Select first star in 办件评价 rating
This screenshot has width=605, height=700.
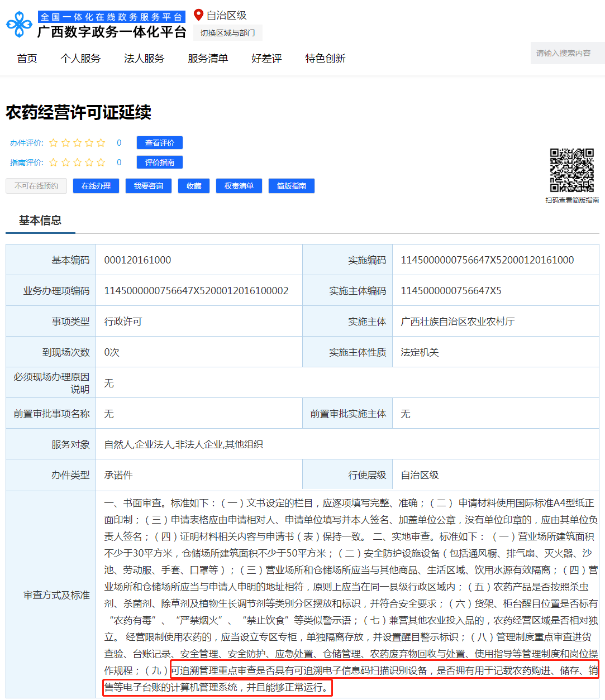coord(54,143)
